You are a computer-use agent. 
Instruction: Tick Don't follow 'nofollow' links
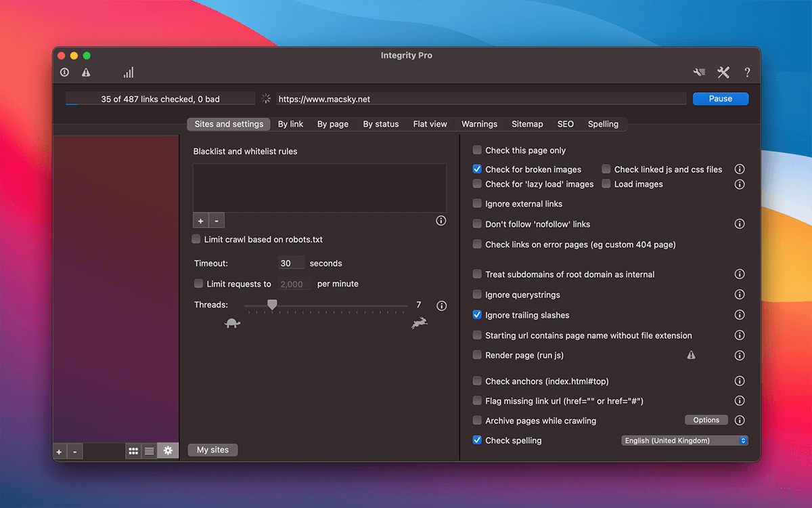click(478, 224)
